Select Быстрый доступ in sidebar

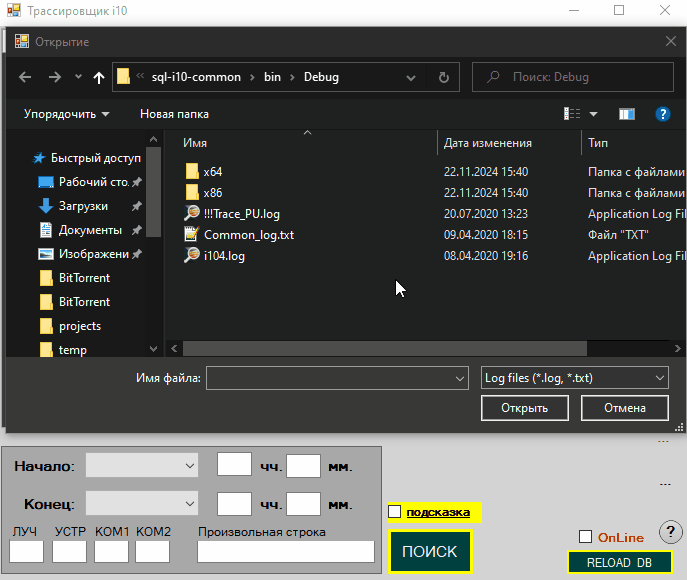point(87,158)
